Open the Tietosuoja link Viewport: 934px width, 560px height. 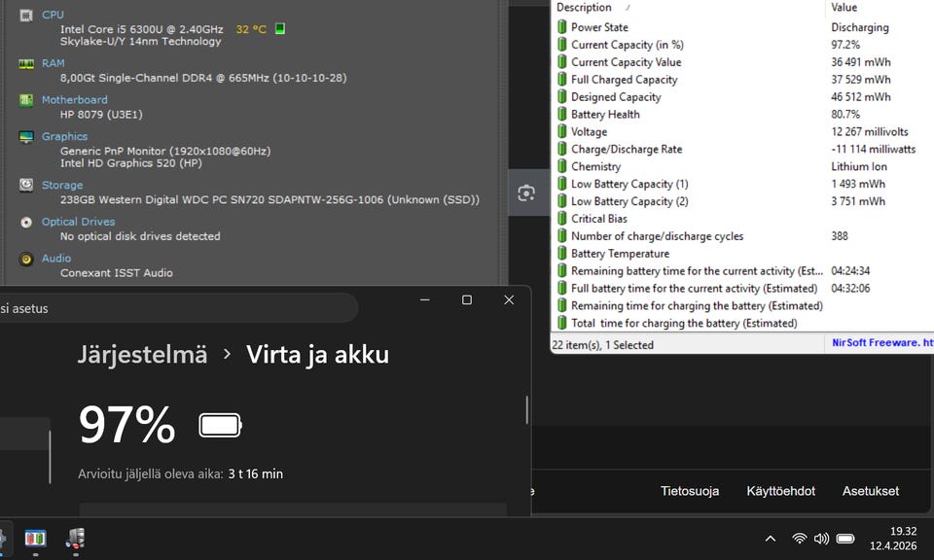point(689,491)
